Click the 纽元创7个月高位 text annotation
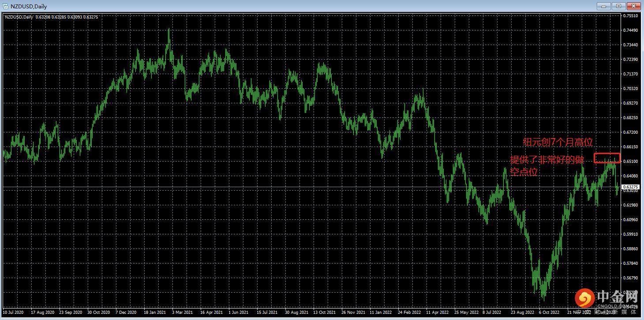The height and width of the screenshot is (320, 644). (558, 142)
